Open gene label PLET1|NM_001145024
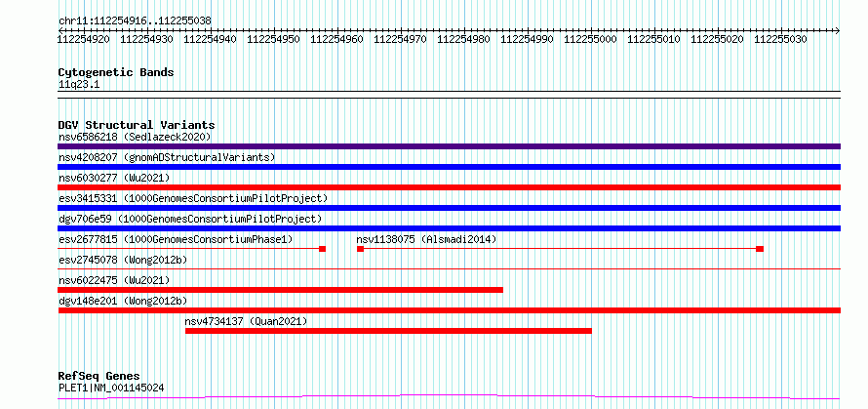868x409 pixels. (x=111, y=388)
